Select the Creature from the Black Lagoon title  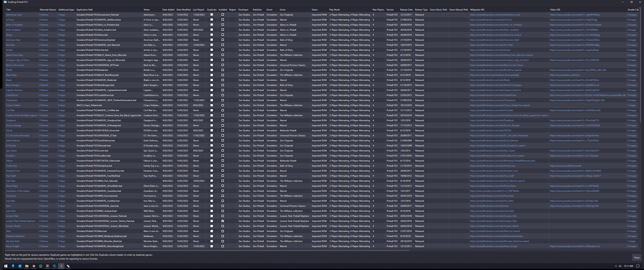(22, 115)
